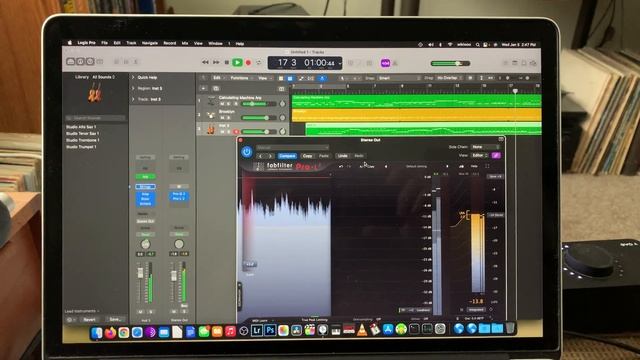Expand the Region: Inst 3 inspector section
Image resolution: width=640 pixels, height=360 pixels.
pyautogui.click(x=133, y=88)
